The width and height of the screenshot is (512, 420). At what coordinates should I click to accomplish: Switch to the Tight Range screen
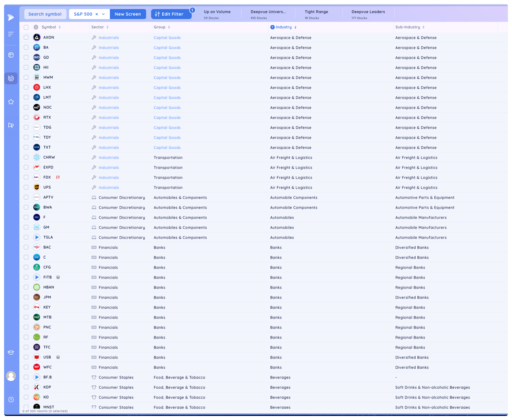(x=316, y=14)
